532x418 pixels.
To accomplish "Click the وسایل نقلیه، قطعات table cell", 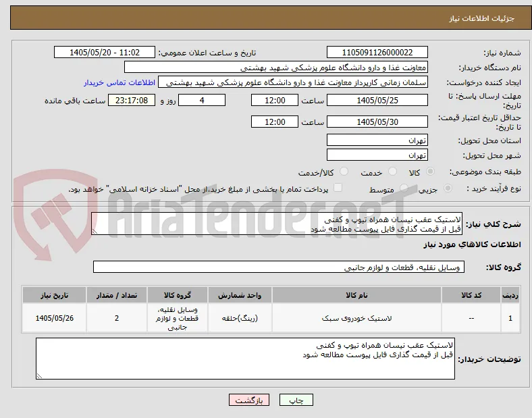I will (x=178, y=318).
